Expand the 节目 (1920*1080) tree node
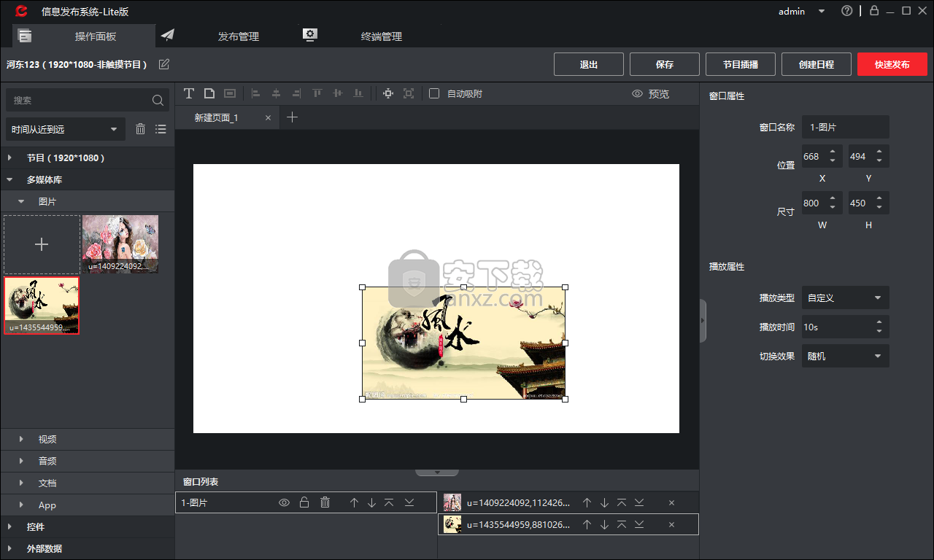Viewport: 934px width, 560px height. pyautogui.click(x=10, y=157)
